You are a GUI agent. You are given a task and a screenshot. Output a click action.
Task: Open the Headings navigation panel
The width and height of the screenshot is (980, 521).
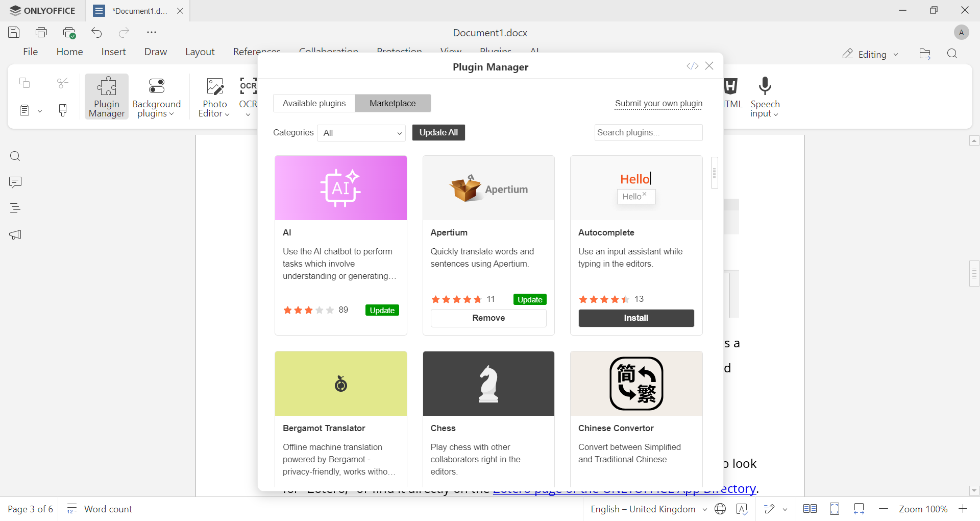pyautogui.click(x=15, y=208)
